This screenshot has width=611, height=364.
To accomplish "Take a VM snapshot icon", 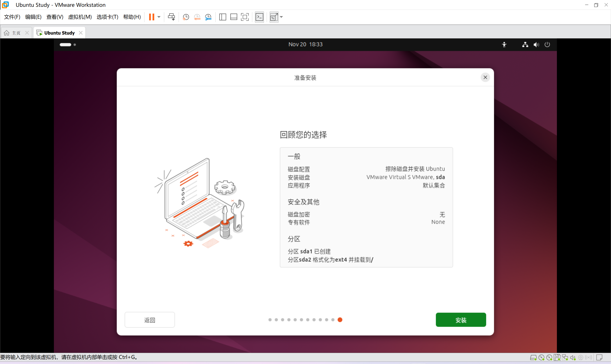I will point(186,17).
